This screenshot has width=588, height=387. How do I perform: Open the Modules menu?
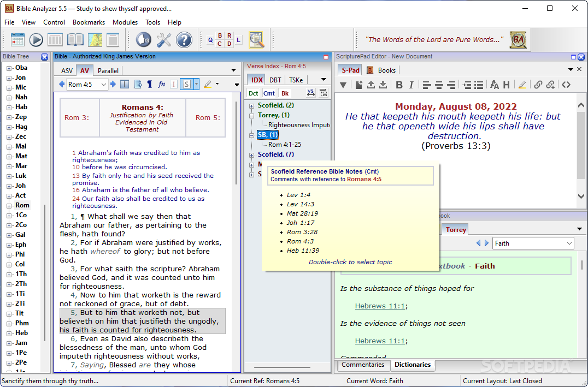pos(125,22)
